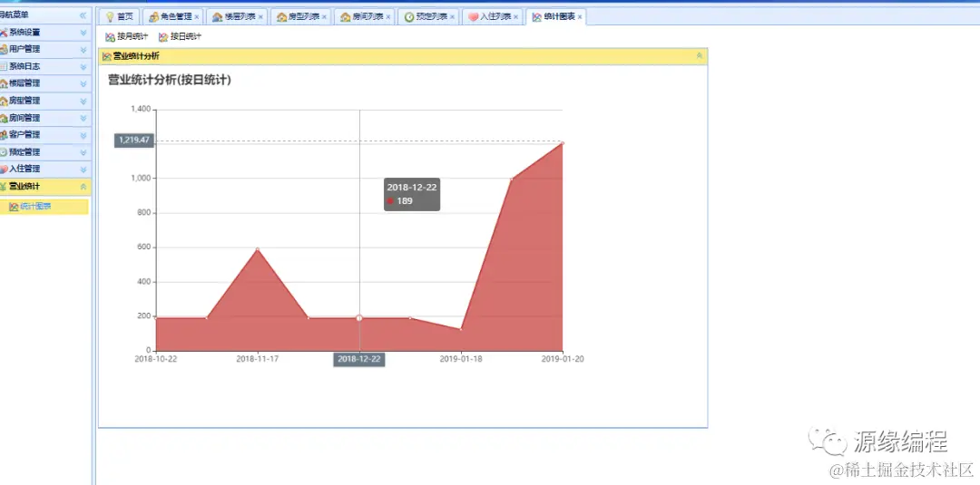The height and width of the screenshot is (485, 980).
Task: Switch to the 房间列表 tab
Action: [365, 17]
